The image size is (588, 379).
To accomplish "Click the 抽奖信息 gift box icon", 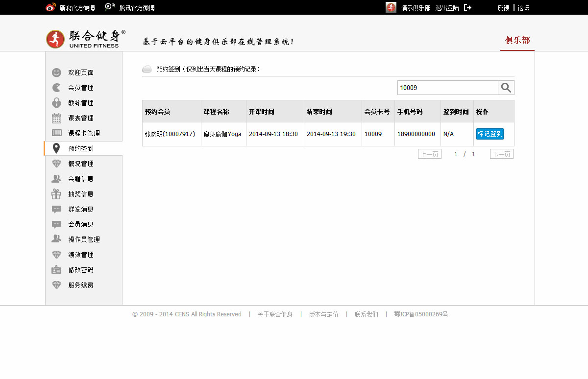I will pos(57,194).
